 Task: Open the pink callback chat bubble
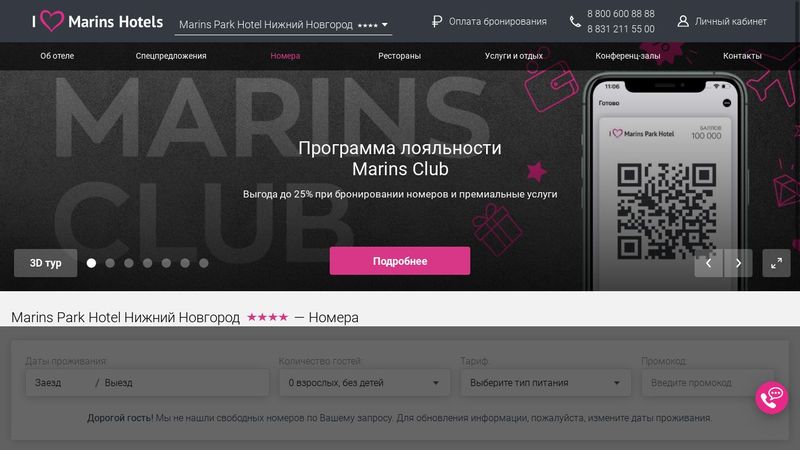point(772,398)
